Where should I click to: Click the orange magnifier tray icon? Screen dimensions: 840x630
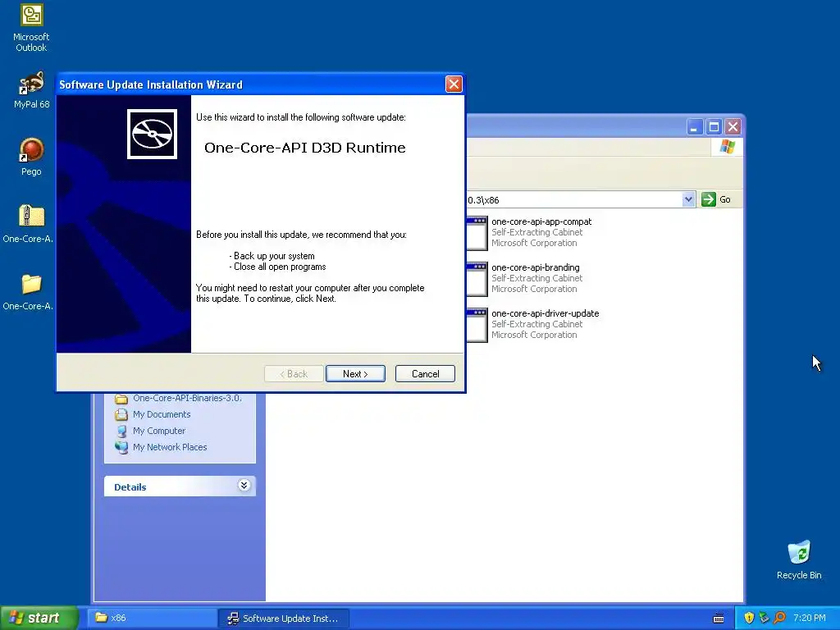tap(779, 619)
